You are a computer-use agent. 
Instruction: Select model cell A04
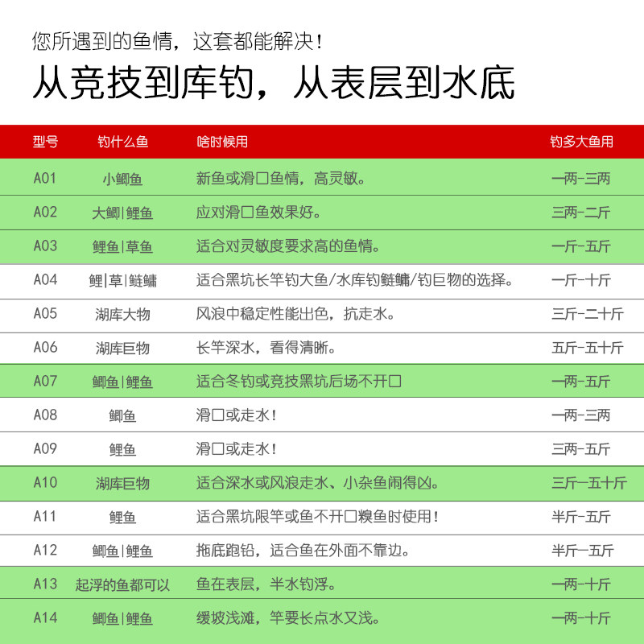45,279
